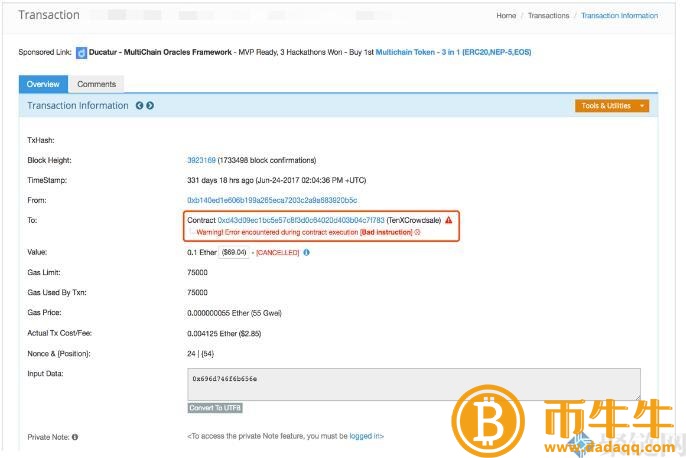Click the ($69.04) value box
The image size is (686, 458).
tap(234, 252)
